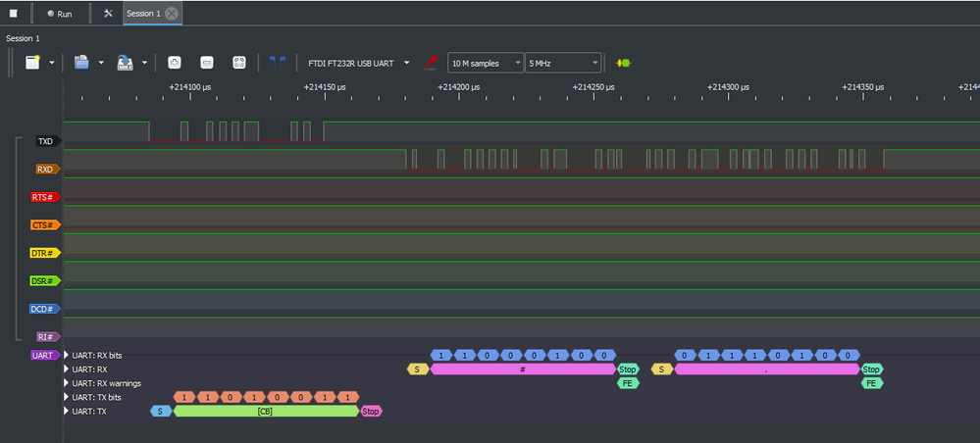This screenshot has width=980, height=443.
Task: Collapse the UART: RX warnings row
Action: pos(67,383)
